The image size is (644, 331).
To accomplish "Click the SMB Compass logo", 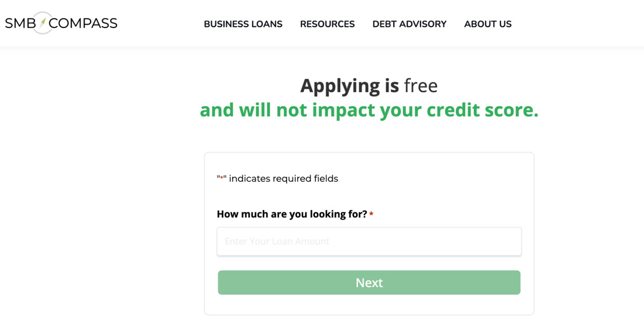I will pyautogui.click(x=60, y=23).
